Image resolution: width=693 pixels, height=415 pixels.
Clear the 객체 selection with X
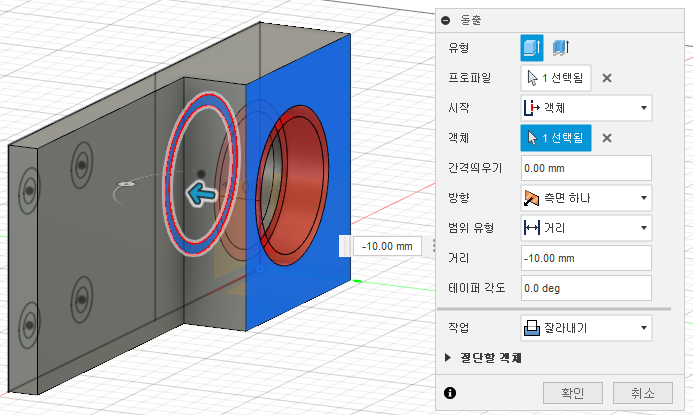(x=607, y=138)
